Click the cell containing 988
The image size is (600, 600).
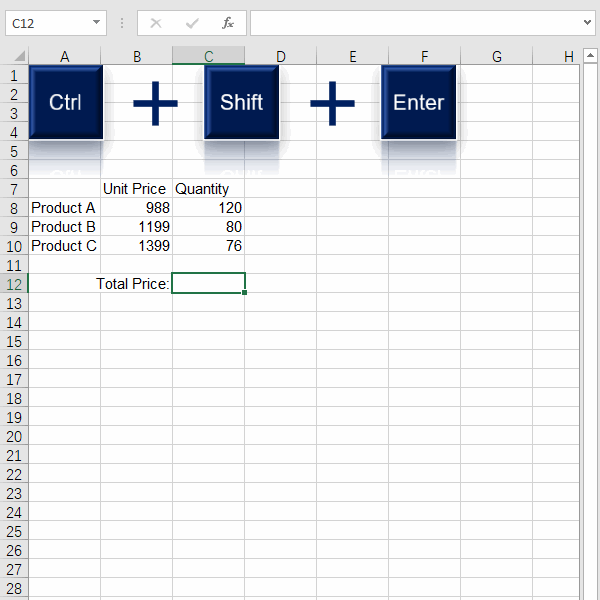137,208
